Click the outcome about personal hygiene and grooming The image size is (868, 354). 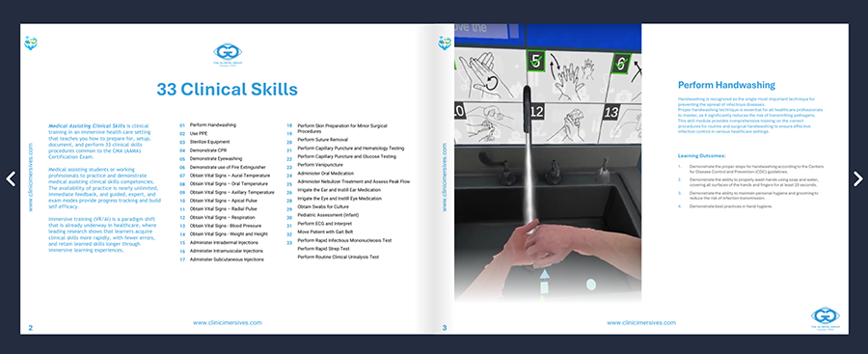tap(753, 195)
